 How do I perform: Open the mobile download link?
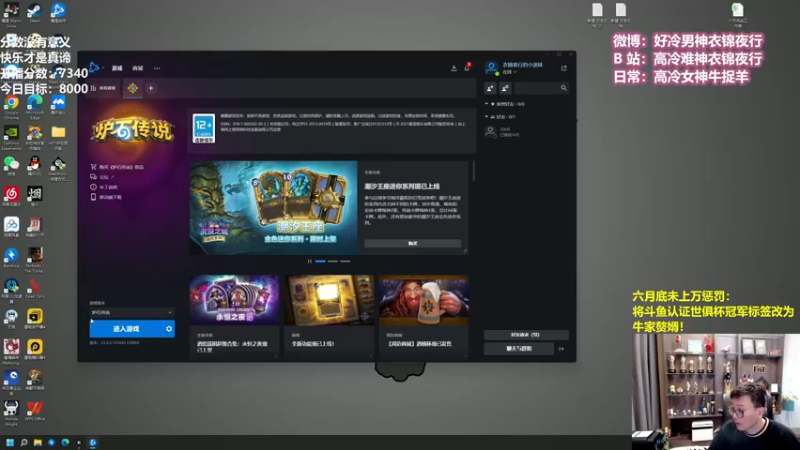pyautogui.click(x=106, y=197)
